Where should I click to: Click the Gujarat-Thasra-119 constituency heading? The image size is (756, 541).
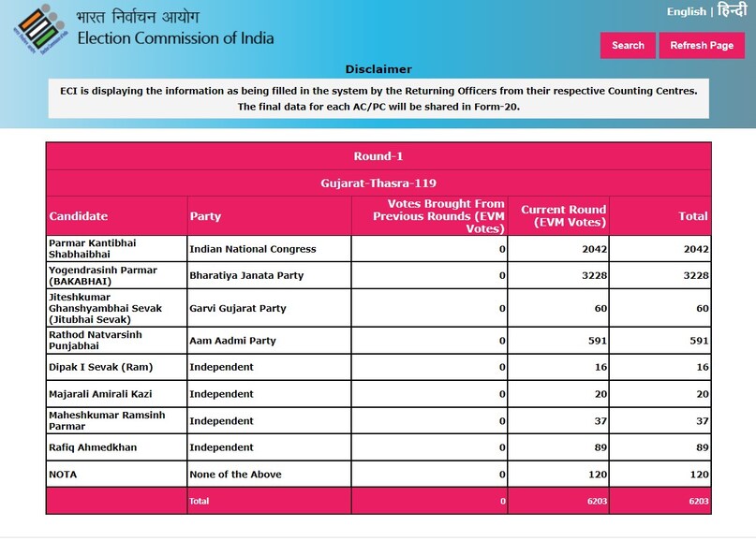pos(378,183)
